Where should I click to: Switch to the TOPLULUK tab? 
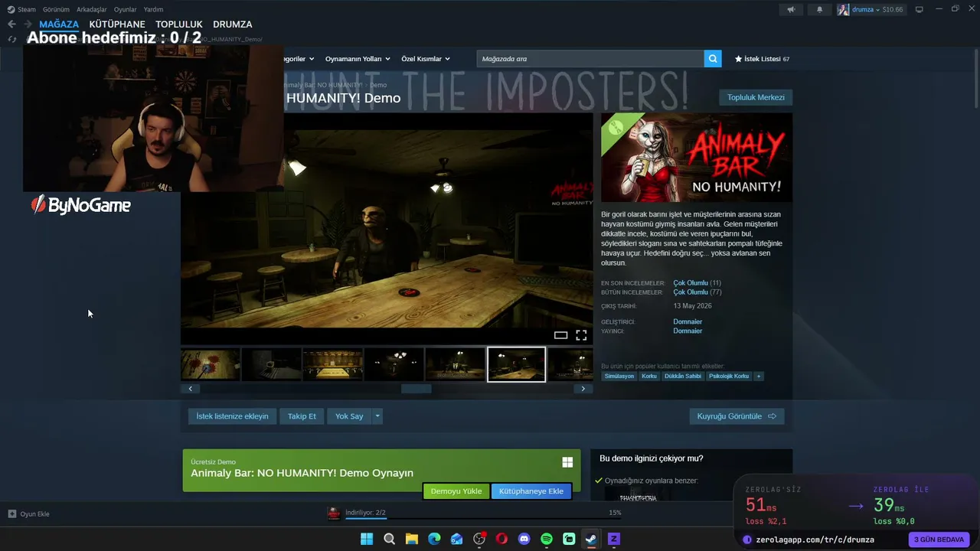179,24
